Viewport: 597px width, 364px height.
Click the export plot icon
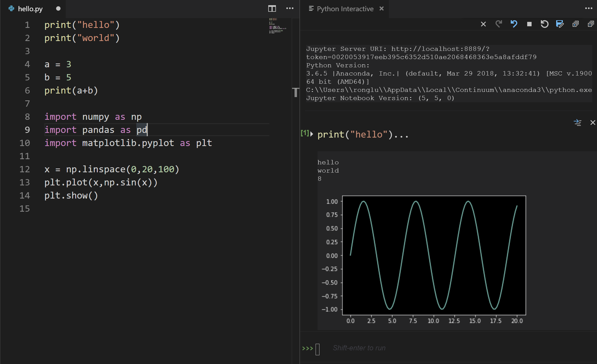tap(559, 24)
